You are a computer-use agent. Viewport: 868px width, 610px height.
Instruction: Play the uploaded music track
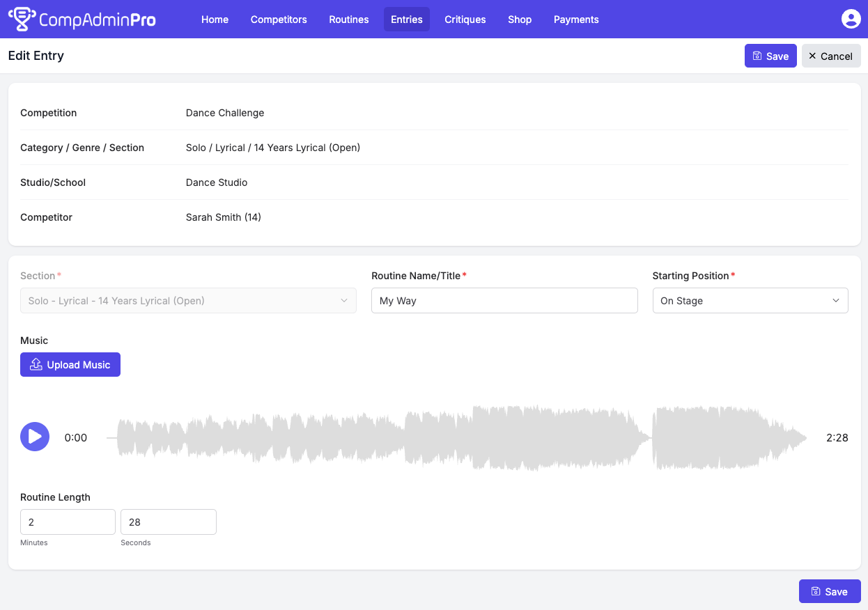(35, 437)
